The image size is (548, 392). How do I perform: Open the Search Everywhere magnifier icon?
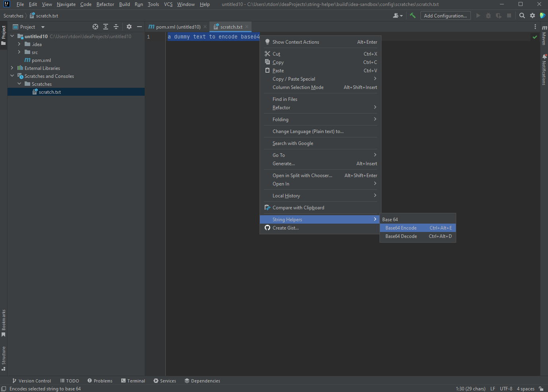[x=522, y=15]
